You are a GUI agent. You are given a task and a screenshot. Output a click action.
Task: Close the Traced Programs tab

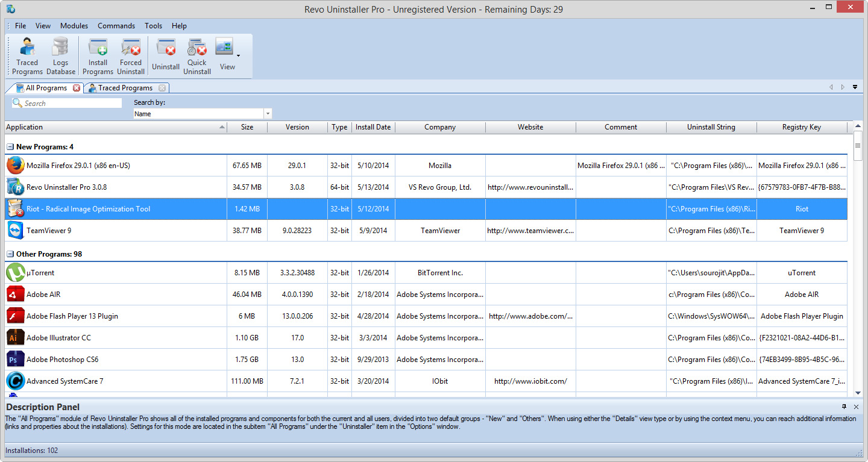point(162,88)
